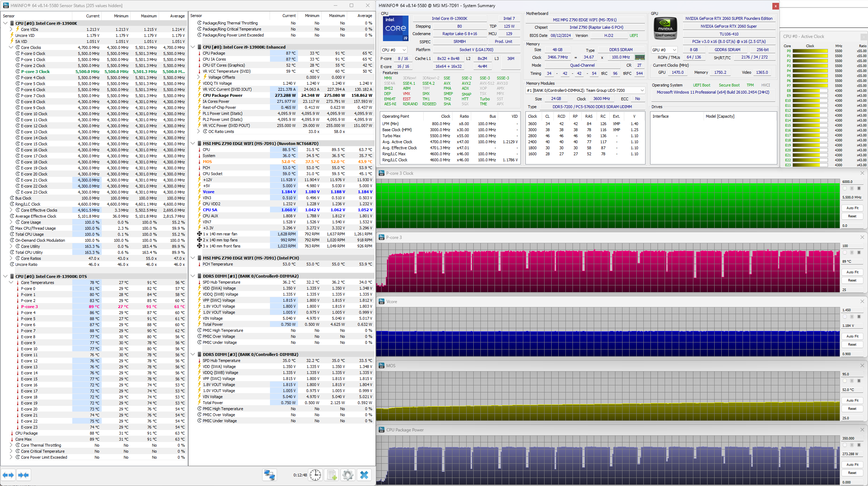Select lightest color swatch in P-core 3 Clock graph
868x486 pixels.
845,189
